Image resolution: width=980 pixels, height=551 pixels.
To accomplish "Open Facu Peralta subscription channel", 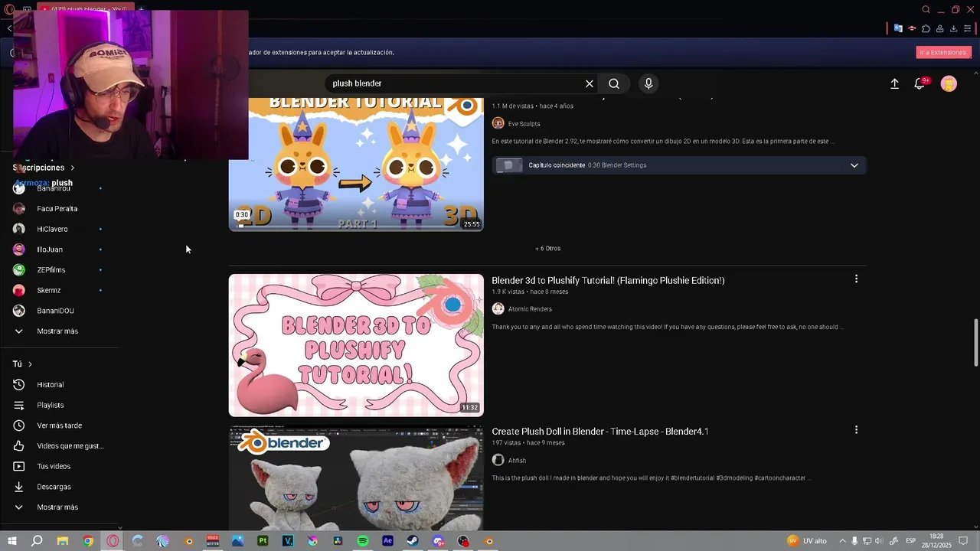I will 59,208.
